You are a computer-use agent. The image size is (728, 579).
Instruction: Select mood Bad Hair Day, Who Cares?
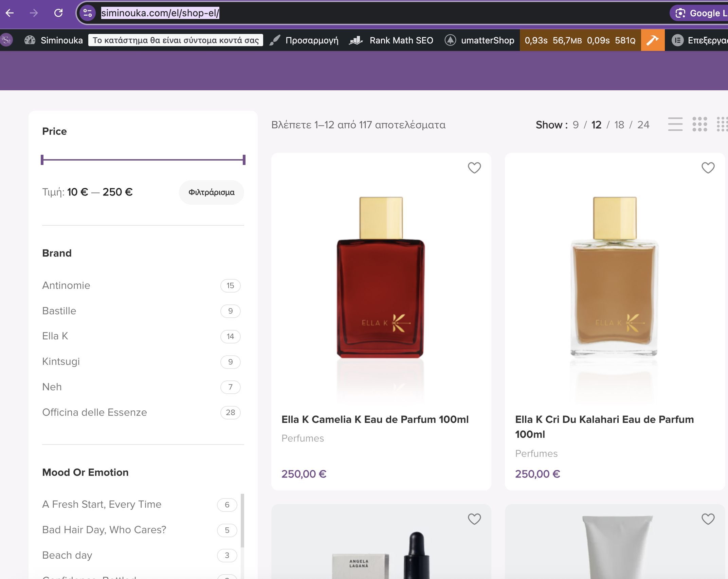104,530
